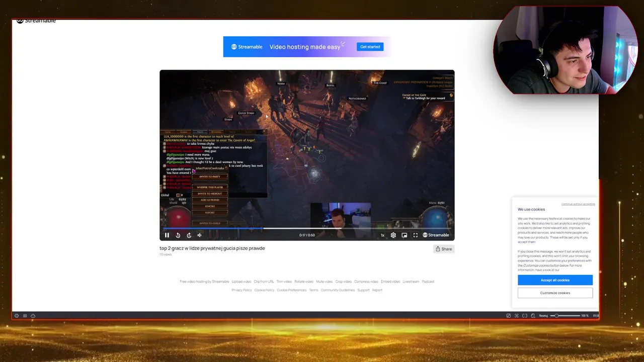Viewport: 644px width, 362px height.
Task: Mute the video player volume
Action: click(x=199, y=235)
